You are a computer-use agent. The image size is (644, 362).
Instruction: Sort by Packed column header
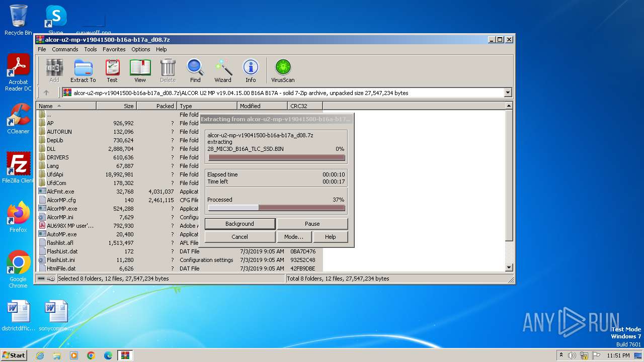157,106
